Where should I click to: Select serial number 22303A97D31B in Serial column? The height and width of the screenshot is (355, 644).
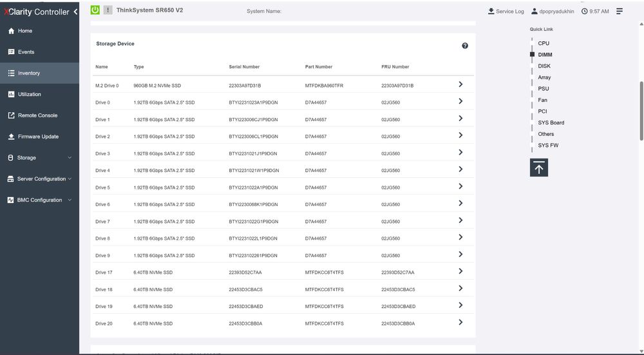pyautogui.click(x=245, y=86)
